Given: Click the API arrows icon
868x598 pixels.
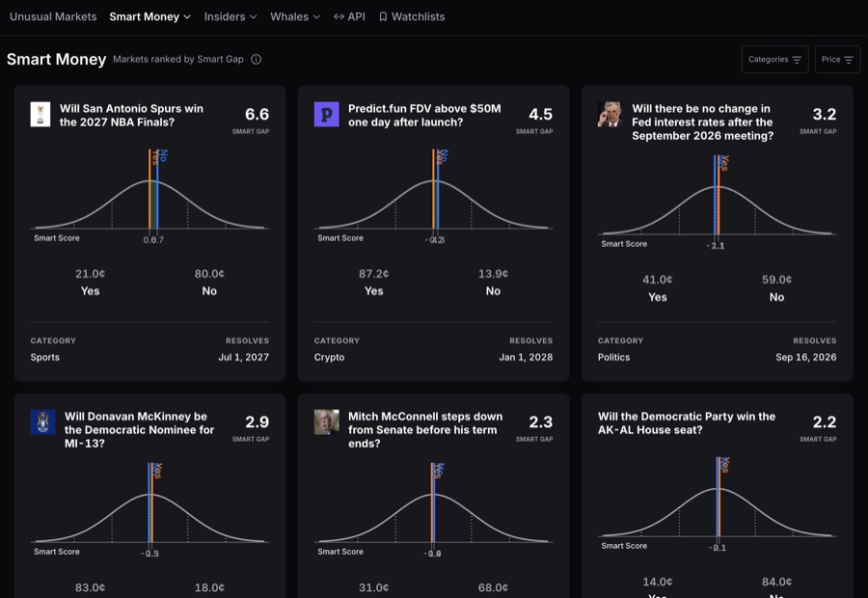Looking at the screenshot, I should tap(339, 16).
